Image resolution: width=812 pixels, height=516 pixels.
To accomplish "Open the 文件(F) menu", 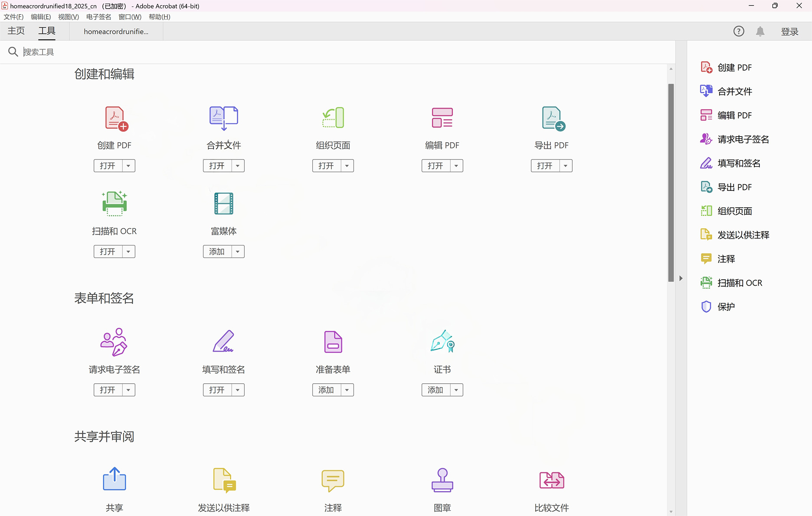I will click(13, 17).
